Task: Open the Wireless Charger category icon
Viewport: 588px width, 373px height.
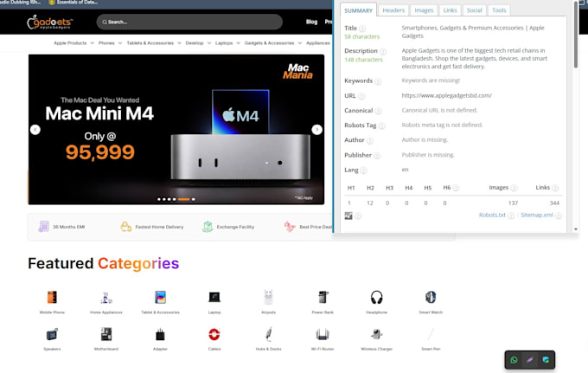Action: click(x=376, y=334)
